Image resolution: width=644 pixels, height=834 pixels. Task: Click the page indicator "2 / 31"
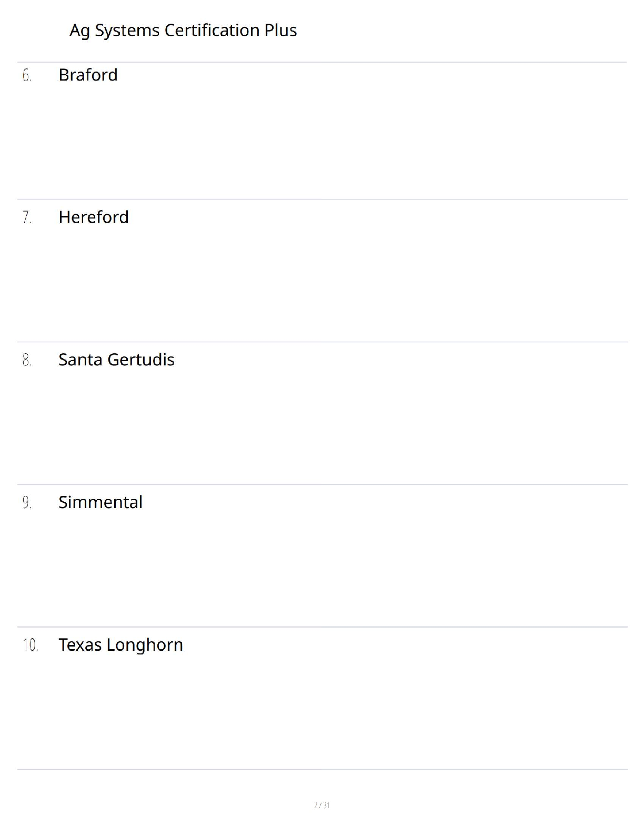click(x=321, y=805)
